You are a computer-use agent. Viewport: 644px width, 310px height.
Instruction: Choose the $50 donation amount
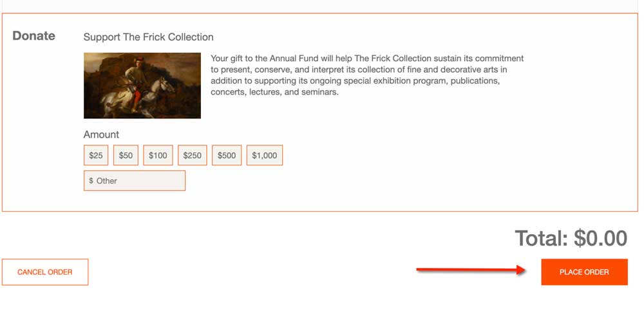[126, 156]
